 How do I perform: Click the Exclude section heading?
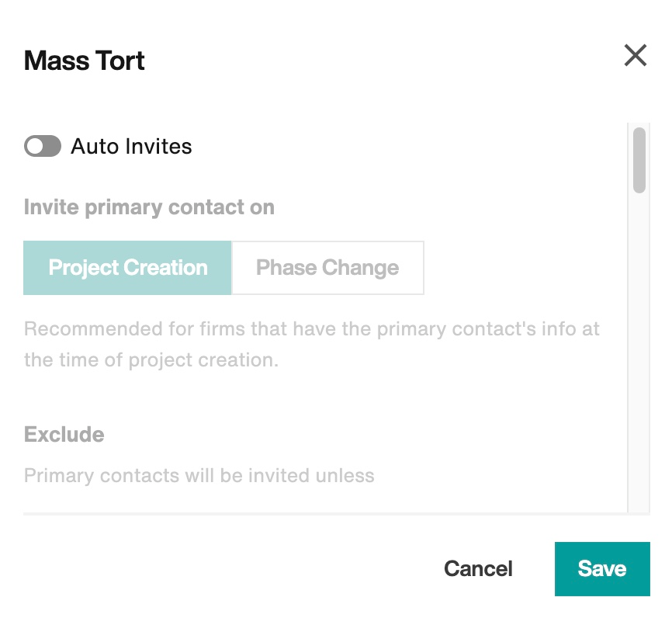64,435
